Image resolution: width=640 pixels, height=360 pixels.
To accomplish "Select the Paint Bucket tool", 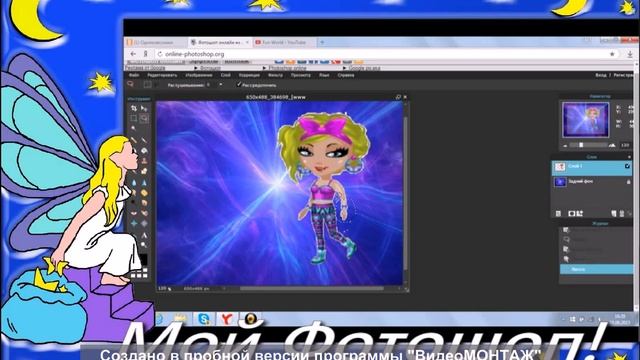I will 144,151.
